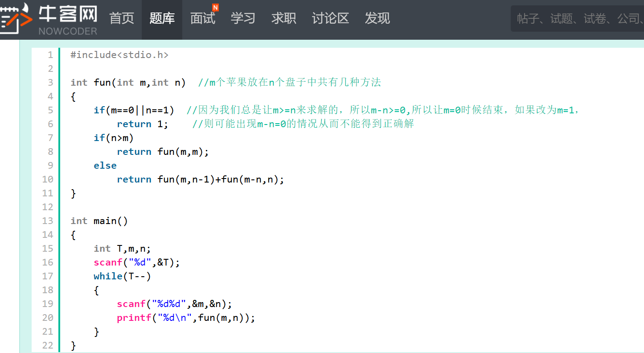Click the 'int main()' code line
This screenshot has height=353, width=644.
pos(99,221)
